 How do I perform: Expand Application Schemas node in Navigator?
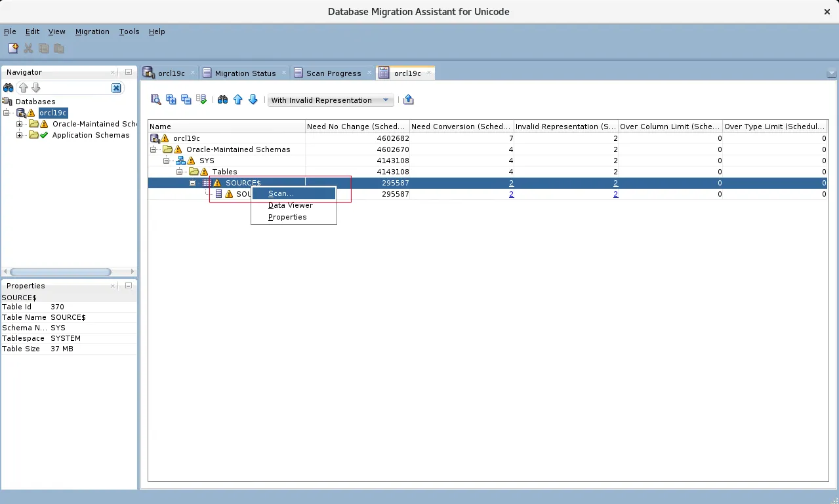(20, 135)
